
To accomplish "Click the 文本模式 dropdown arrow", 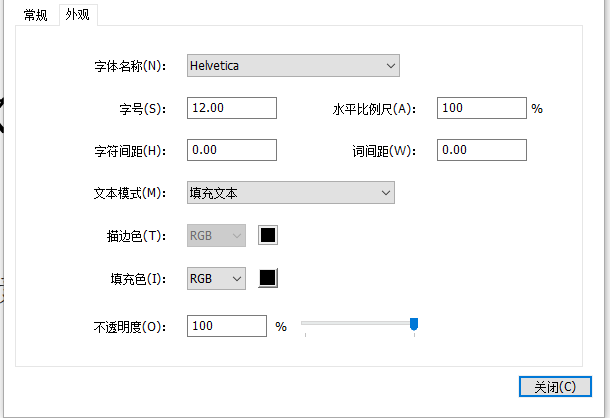I will [384, 193].
